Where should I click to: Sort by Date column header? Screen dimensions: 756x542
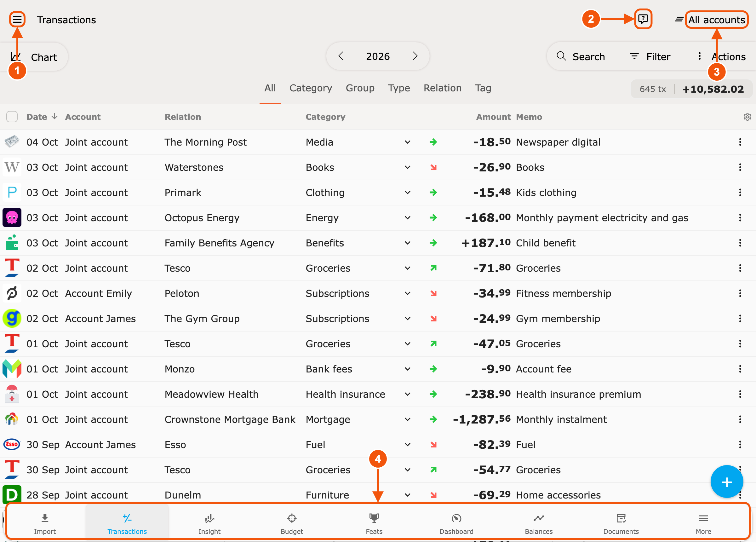coord(42,117)
